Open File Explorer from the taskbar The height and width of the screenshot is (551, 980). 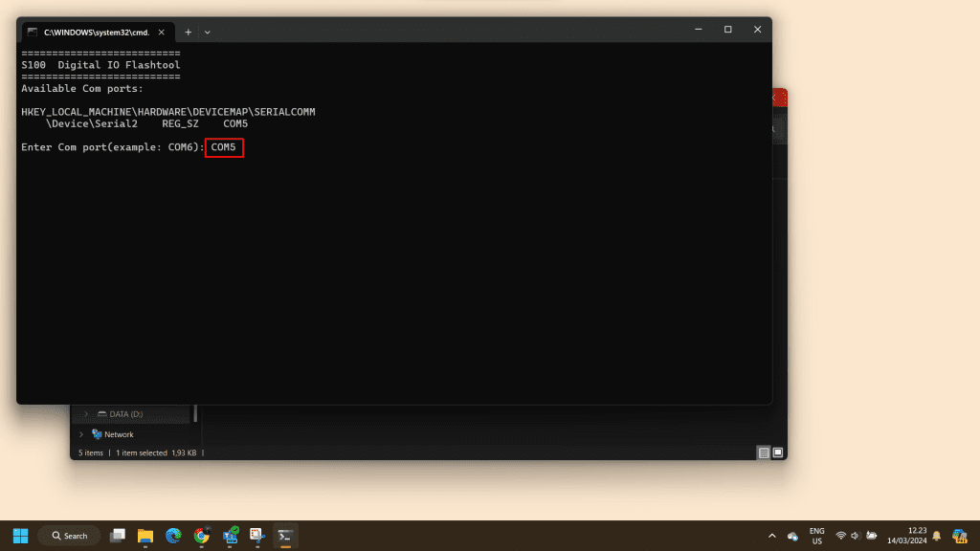[145, 536]
